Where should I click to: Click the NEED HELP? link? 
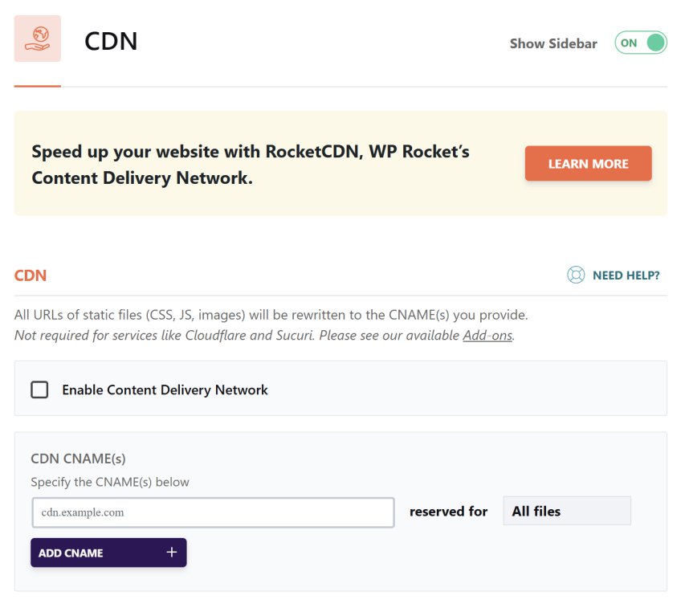coord(626,275)
